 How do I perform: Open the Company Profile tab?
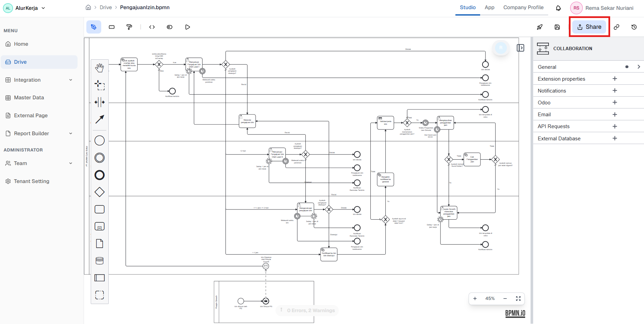[x=523, y=7]
